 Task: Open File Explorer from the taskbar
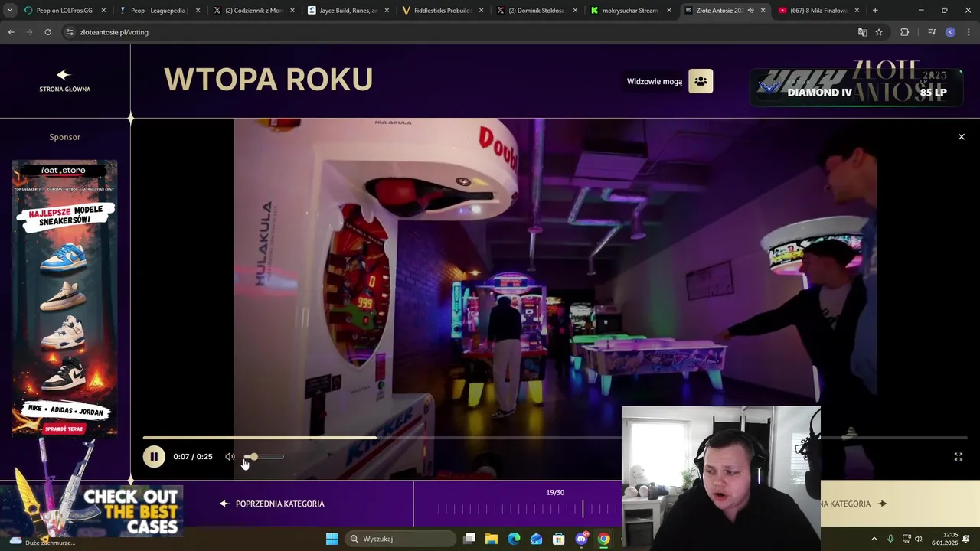492,539
